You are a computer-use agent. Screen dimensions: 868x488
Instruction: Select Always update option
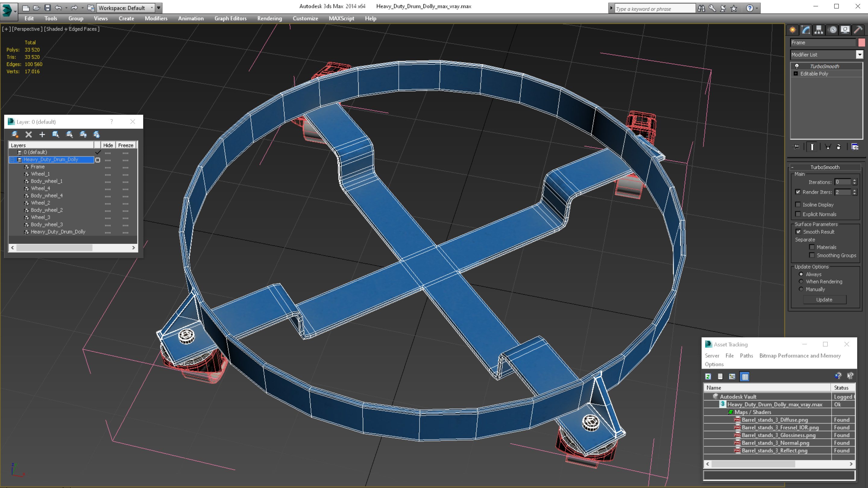pos(801,274)
